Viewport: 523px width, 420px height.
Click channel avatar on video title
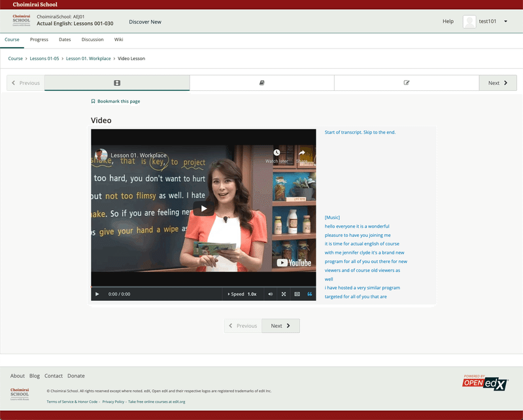point(101,155)
